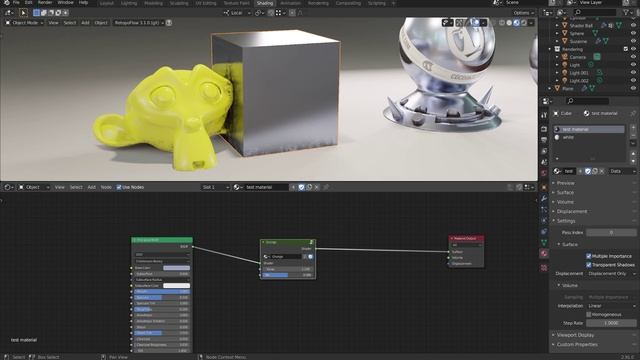The width and height of the screenshot is (640, 360).
Task: Open the Output properties tab icon
Action: (544, 140)
